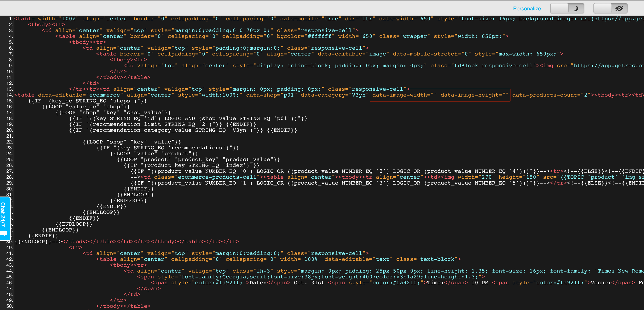644x310 pixels.
Task: Click closing </td> on line 48
Action: tap(132, 294)
